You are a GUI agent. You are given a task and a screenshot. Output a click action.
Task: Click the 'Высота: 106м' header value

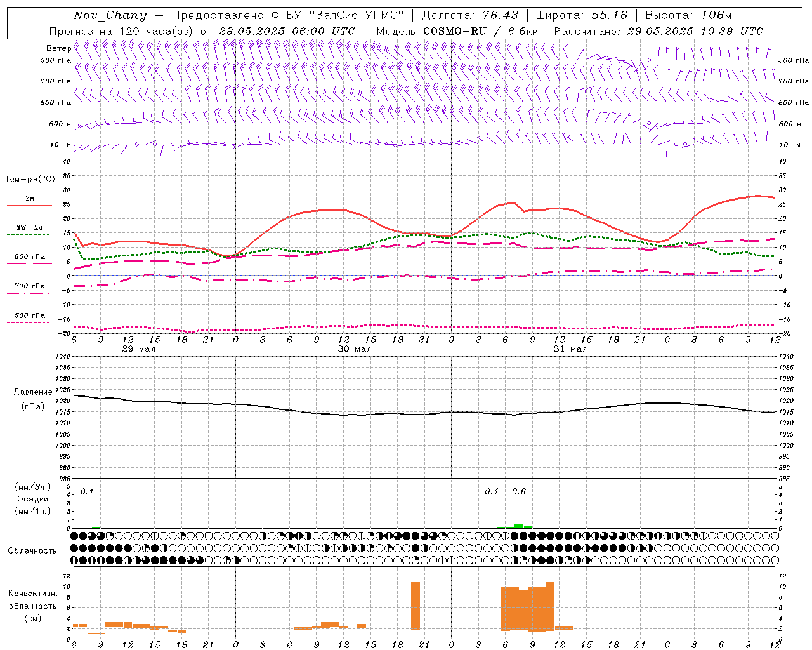(689, 15)
